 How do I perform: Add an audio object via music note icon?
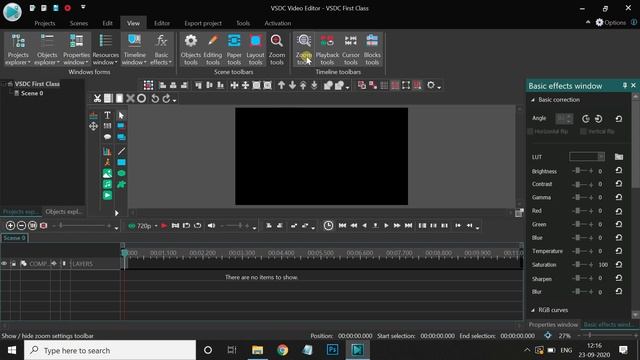point(107,184)
